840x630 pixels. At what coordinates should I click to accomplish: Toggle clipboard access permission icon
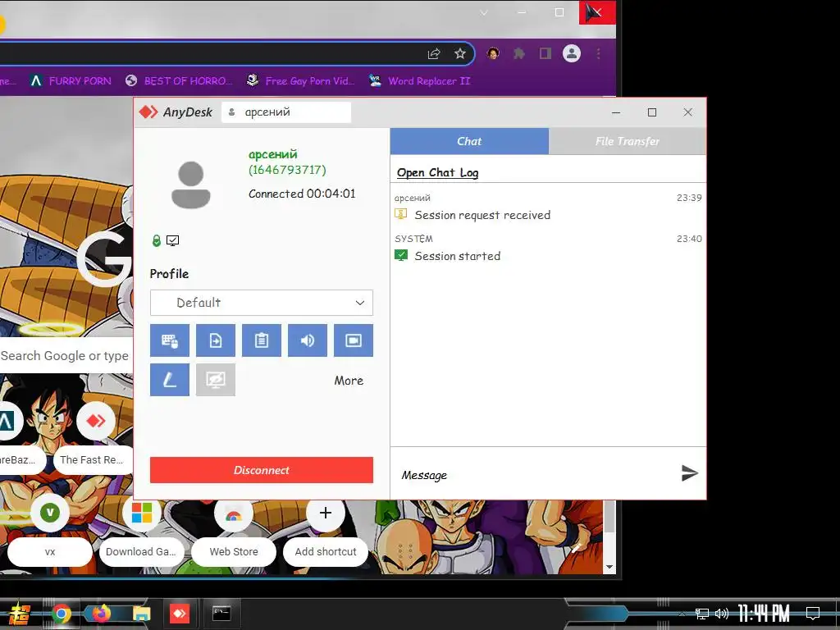pyautogui.click(x=262, y=340)
